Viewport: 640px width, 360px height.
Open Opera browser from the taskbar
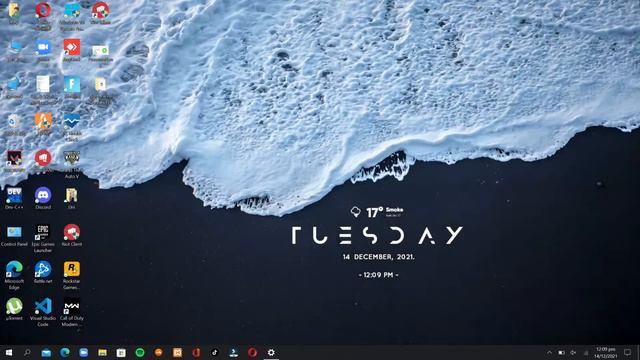[x=252, y=352]
